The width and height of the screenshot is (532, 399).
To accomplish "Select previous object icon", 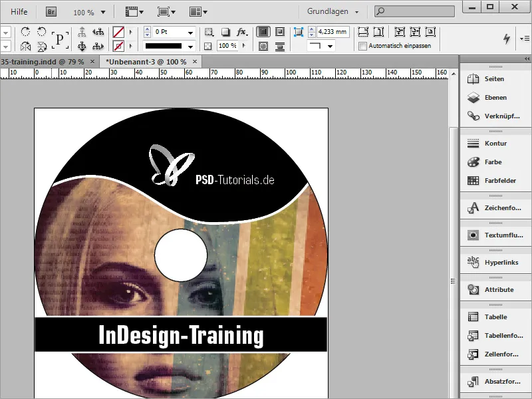I will pos(98,32).
